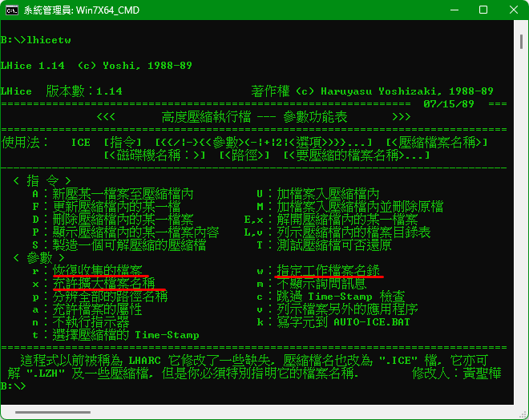Click the '< 參數 >' section header
Viewport: 529px width, 420px height.
pos(39,258)
